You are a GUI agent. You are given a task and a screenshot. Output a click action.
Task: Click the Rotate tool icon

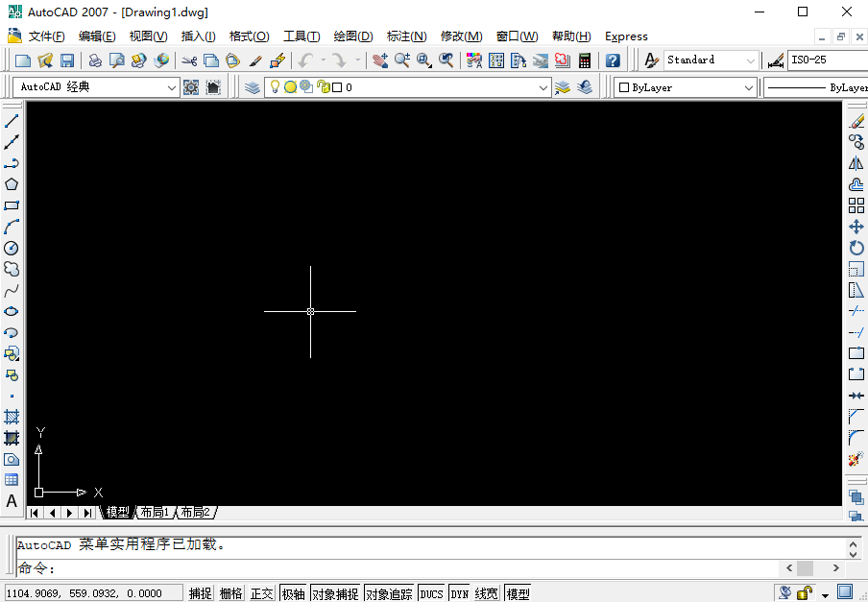point(856,248)
